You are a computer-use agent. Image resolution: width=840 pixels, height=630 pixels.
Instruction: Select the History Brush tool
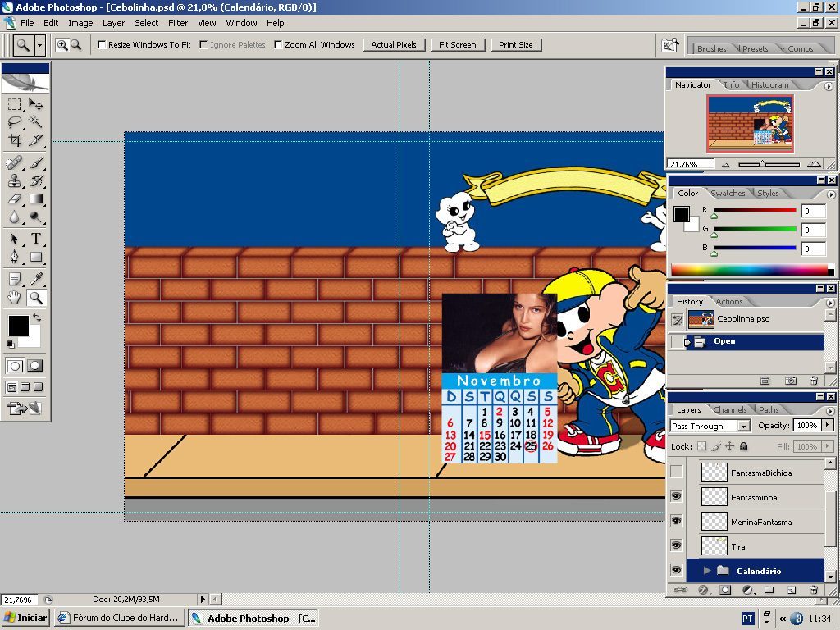36,180
